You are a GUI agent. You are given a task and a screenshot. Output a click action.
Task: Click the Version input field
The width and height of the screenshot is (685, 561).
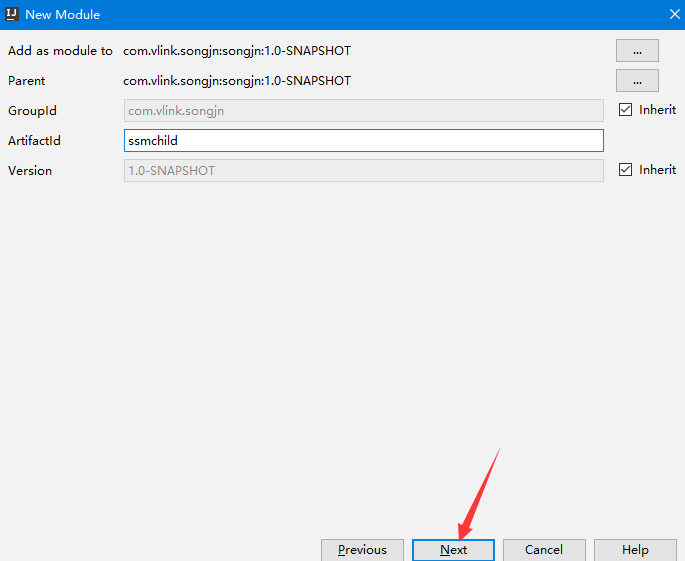tap(363, 170)
